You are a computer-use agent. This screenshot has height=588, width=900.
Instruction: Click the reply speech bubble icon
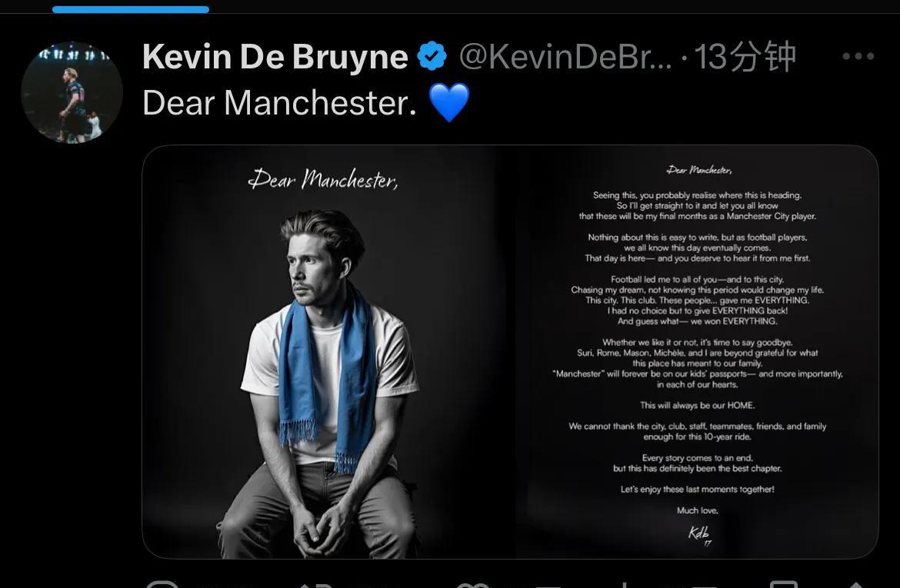[162, 584]
